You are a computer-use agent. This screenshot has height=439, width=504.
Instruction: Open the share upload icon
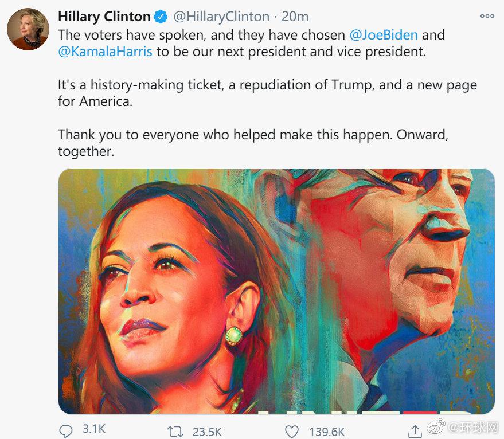pyautogui.click(x=415, y=430)
